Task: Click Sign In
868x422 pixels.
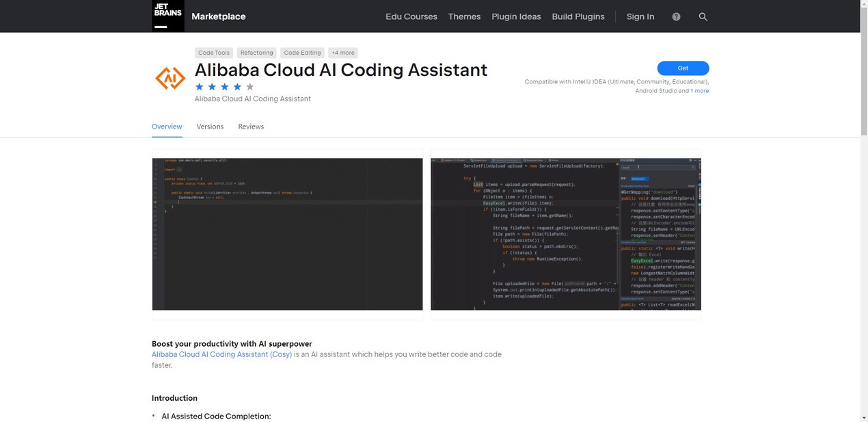Action: tap(640, 16)
